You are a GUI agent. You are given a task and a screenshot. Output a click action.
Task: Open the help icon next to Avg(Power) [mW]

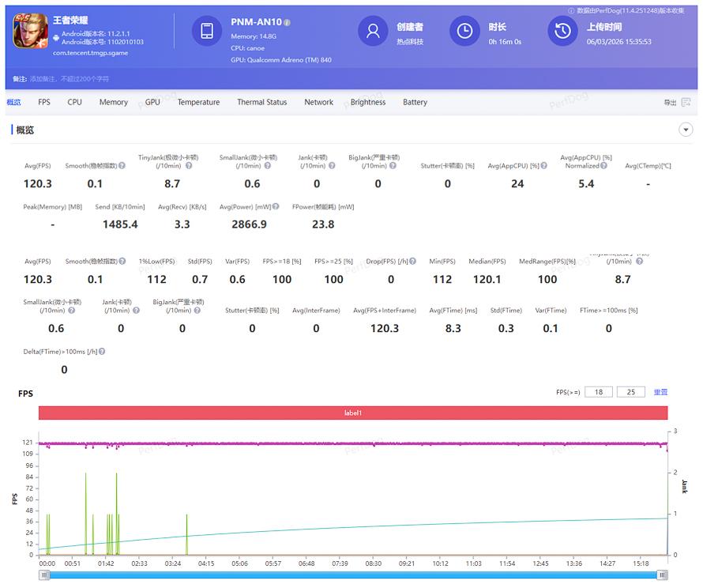tap(276, 207)
